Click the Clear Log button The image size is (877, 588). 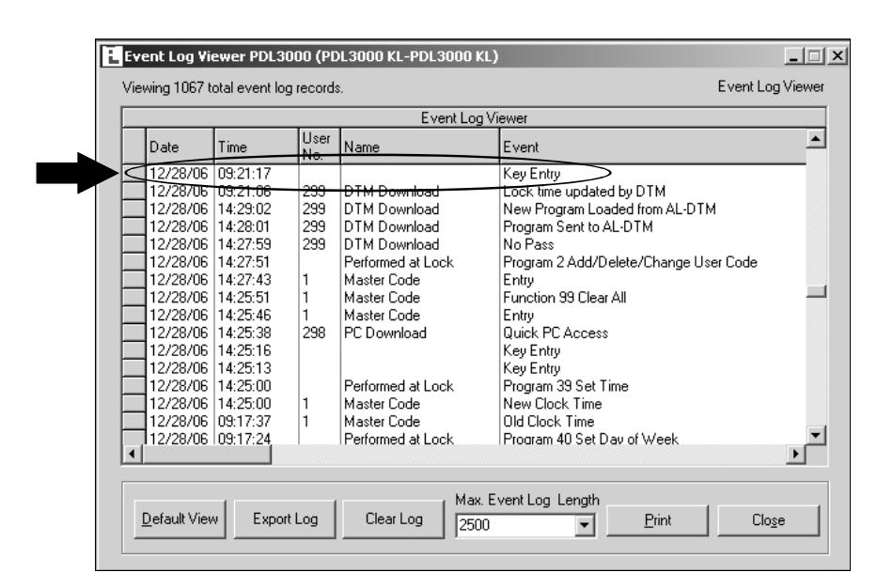coord(394,518)
